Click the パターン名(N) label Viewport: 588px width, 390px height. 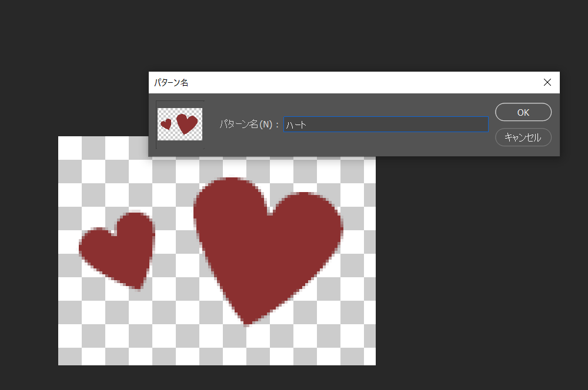tap(249, 125)
